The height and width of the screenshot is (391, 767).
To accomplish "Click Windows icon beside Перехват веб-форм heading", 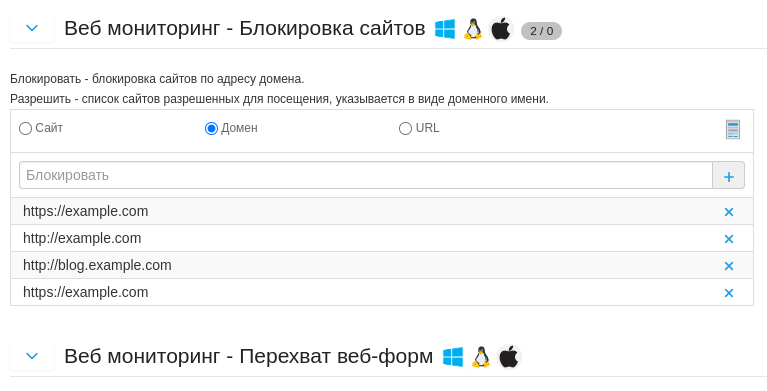I will 453,357.
